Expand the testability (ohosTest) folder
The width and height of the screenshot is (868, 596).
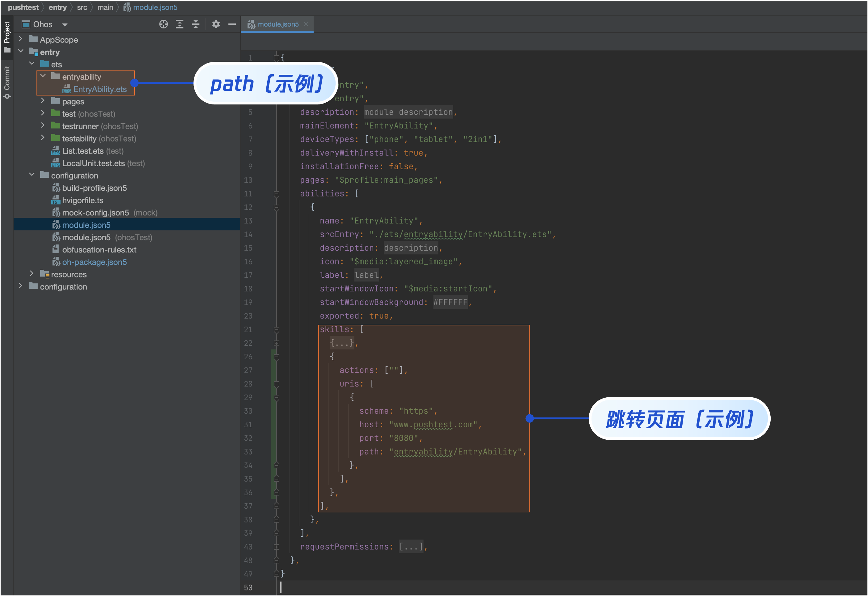[x=43, y=138]
